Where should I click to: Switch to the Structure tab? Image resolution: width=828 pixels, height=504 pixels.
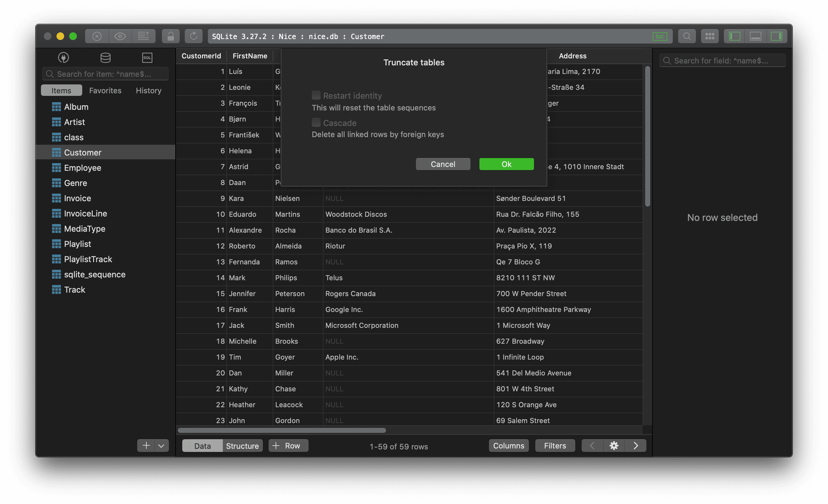(242, 446)
